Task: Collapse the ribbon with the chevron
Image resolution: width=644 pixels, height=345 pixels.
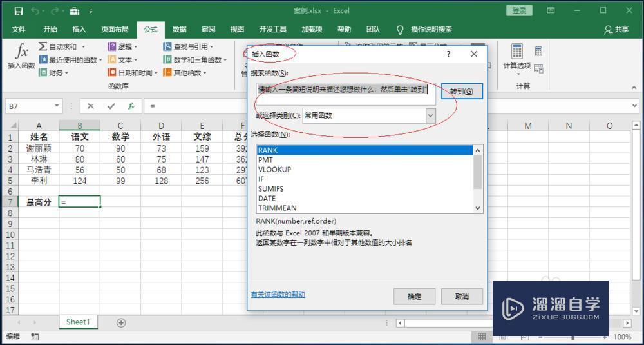Action: 634,87
